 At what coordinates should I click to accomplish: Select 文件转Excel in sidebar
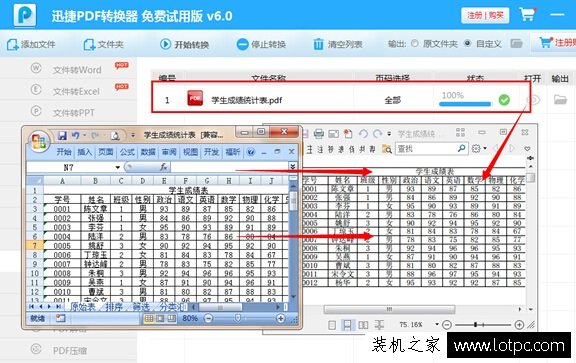pyautogui.click(x=76, y=91)
